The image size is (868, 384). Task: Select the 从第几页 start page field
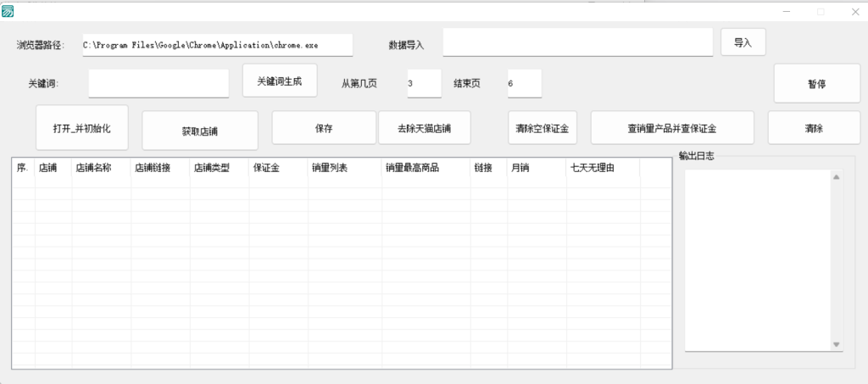pos(424,84)
